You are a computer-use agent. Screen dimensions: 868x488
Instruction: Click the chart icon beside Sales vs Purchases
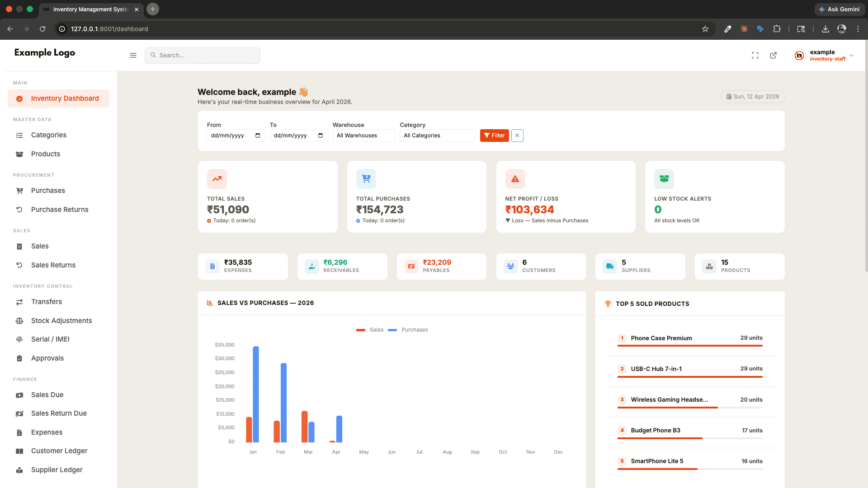pos(210,303)
